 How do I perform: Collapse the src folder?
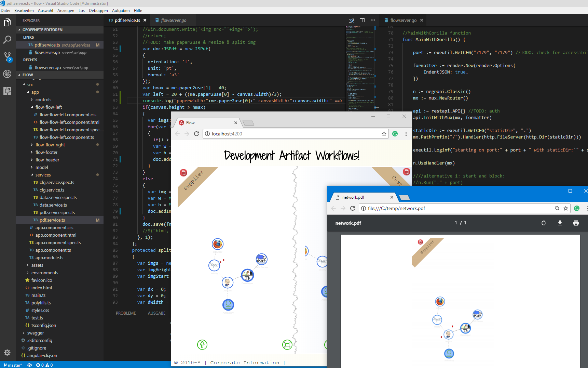pos(24,84)
